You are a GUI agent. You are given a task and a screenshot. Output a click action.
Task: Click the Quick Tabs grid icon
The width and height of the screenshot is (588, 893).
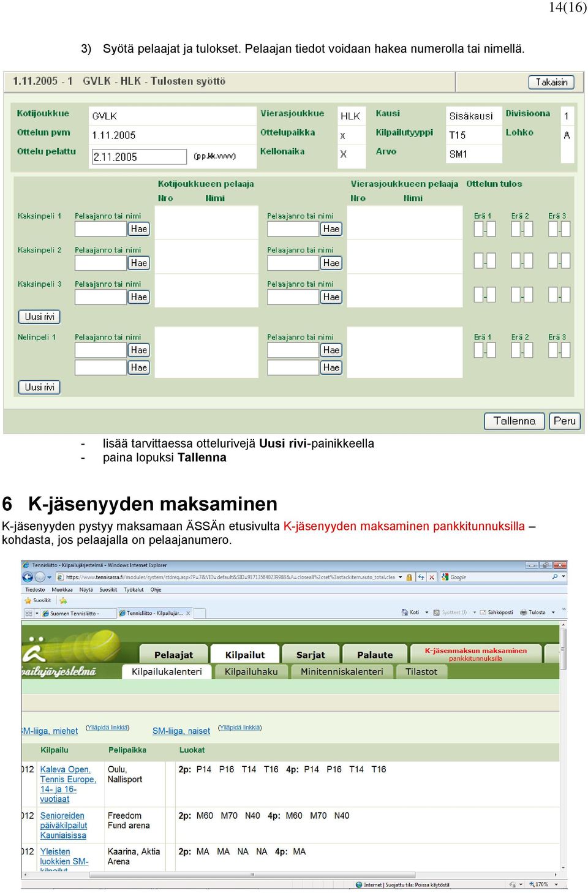[29, 613]
